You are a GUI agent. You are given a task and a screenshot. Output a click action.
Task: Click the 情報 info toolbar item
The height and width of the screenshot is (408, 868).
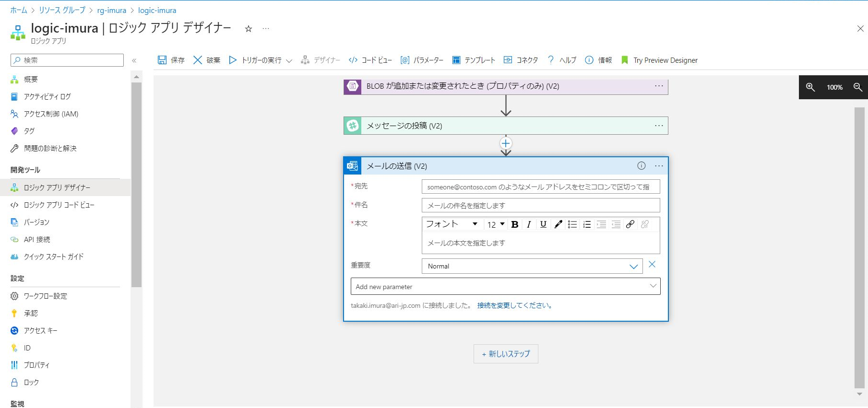point(598,60)
